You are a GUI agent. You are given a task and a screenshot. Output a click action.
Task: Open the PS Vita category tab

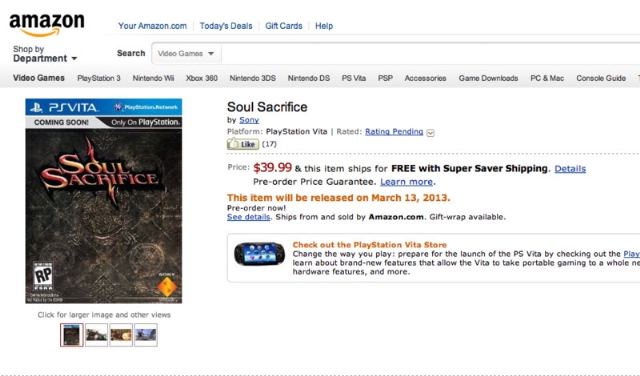tap(354, 78)
